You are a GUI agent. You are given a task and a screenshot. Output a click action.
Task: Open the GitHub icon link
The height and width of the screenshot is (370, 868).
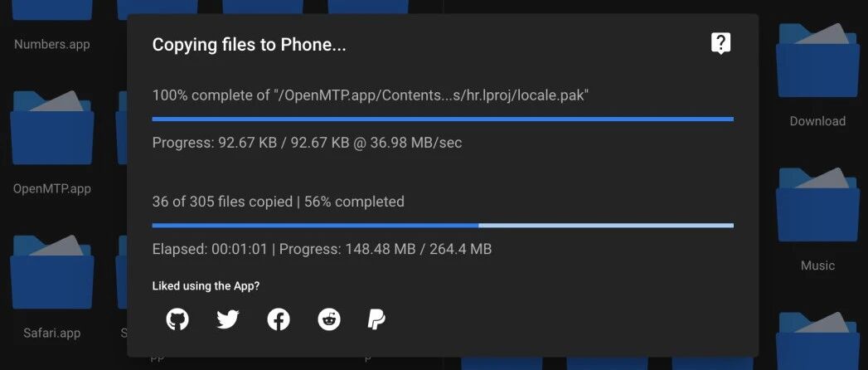point(177,319)
